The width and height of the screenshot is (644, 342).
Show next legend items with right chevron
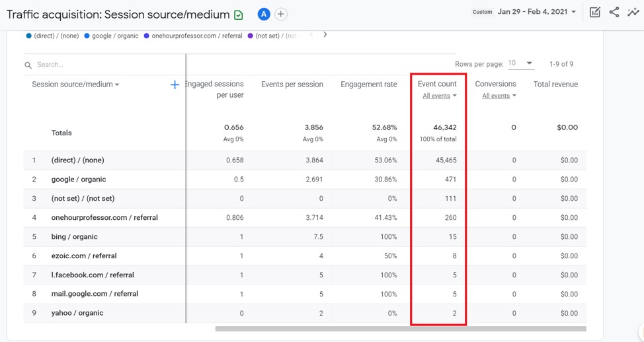pyautogui.click(x=325, y=35)
